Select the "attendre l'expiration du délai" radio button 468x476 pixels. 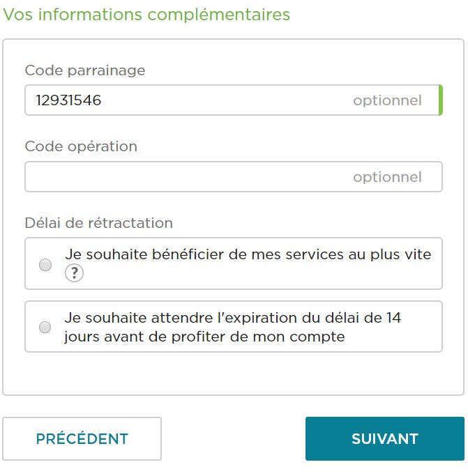pyautogui.click(x=45, y=327)
